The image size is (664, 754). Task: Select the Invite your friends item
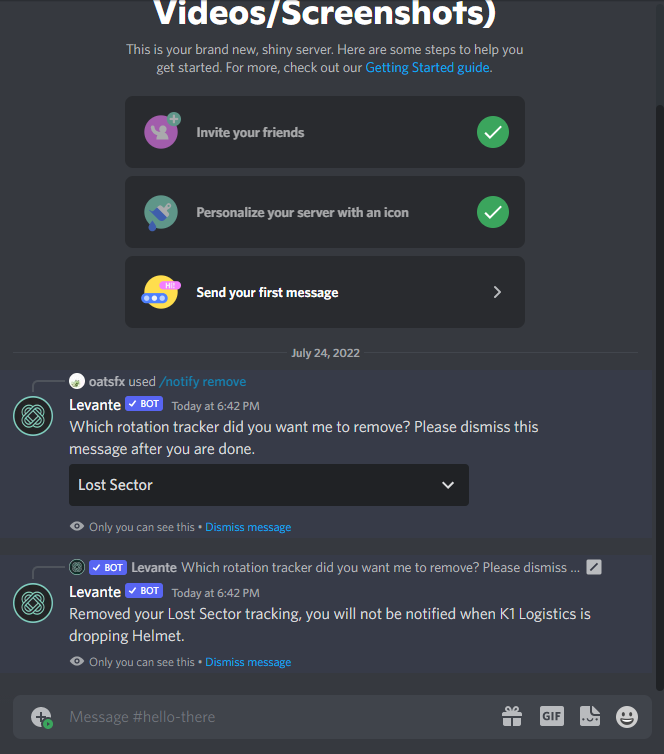tap(325, 132)
